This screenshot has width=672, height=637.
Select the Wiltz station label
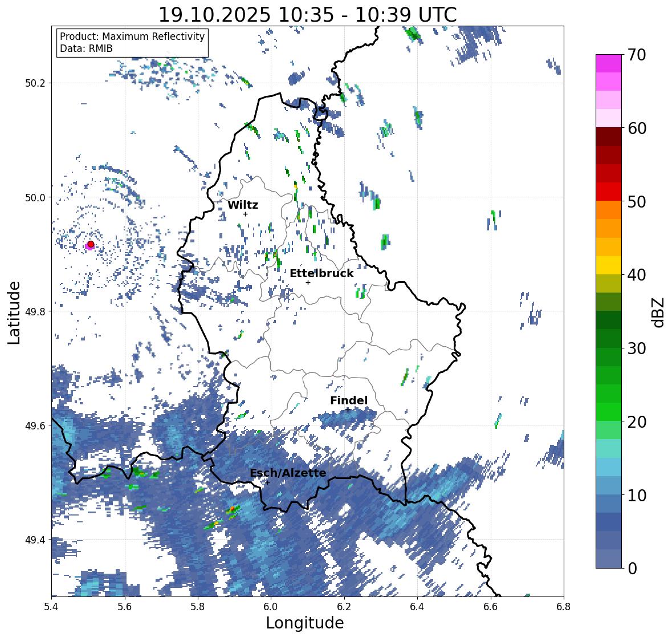pyautogui.click(x=243, y=205)
